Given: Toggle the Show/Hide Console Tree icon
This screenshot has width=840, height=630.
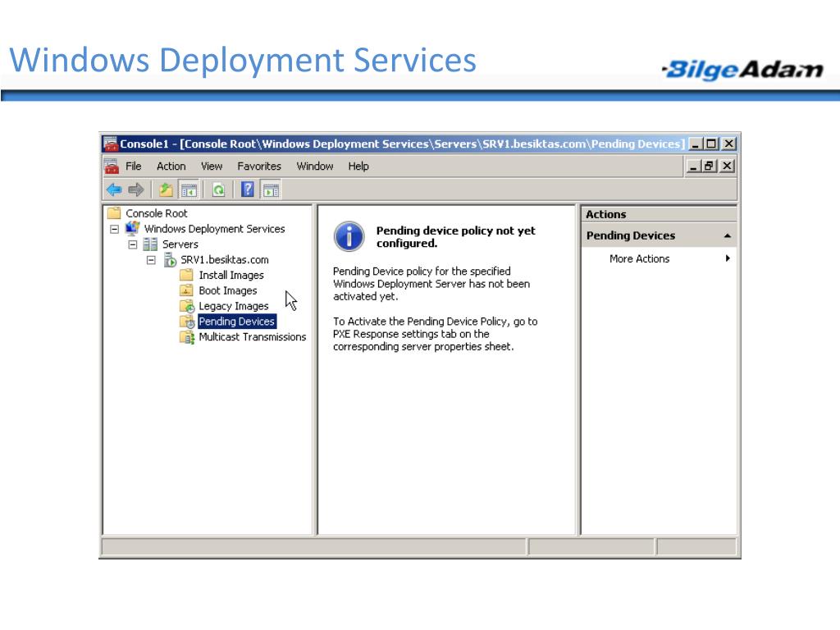Looking at the screenshot, I should pos(189,189).
